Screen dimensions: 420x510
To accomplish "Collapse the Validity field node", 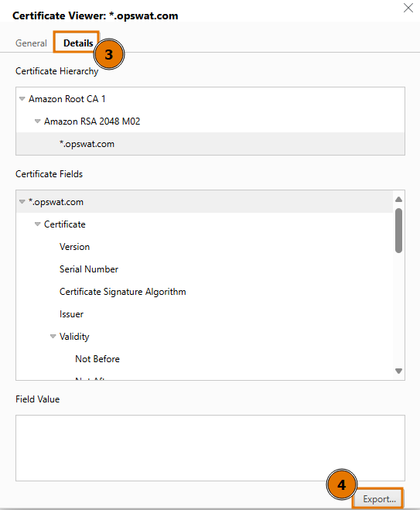I will pos(53,337).
